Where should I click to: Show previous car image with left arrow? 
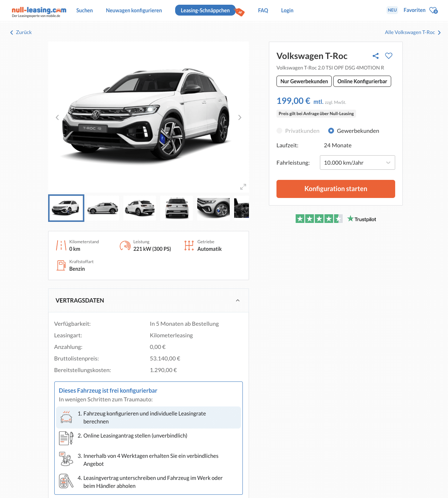click(57, 117)
